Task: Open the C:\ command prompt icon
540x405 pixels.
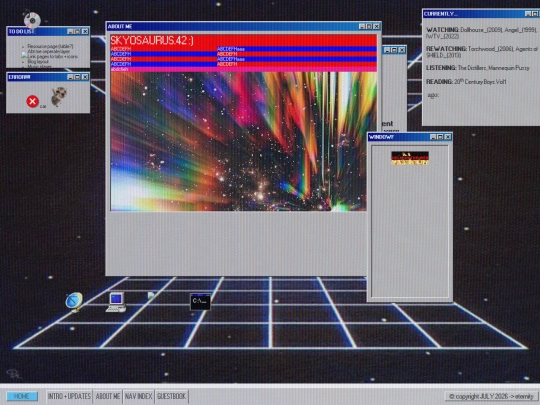Action: click(x=200, y=302)
